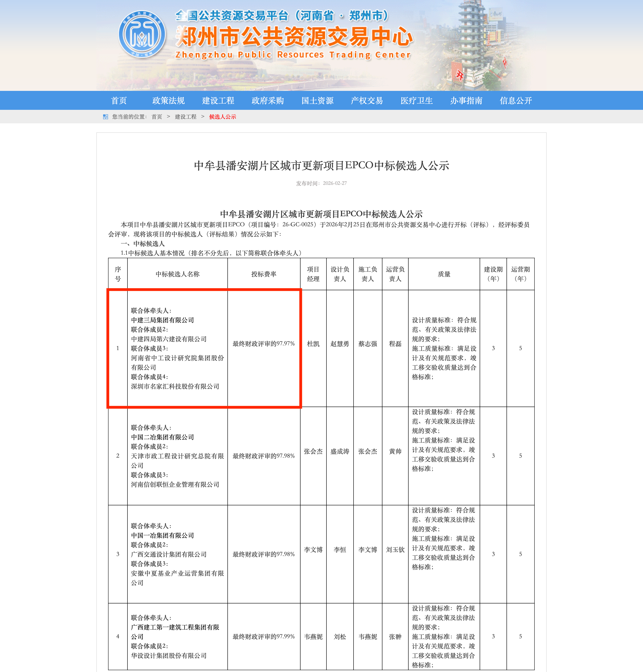Screen dimensions: 643x672
Task: Open the 医疗卫生 navigation item
Action: pos(416,100)
